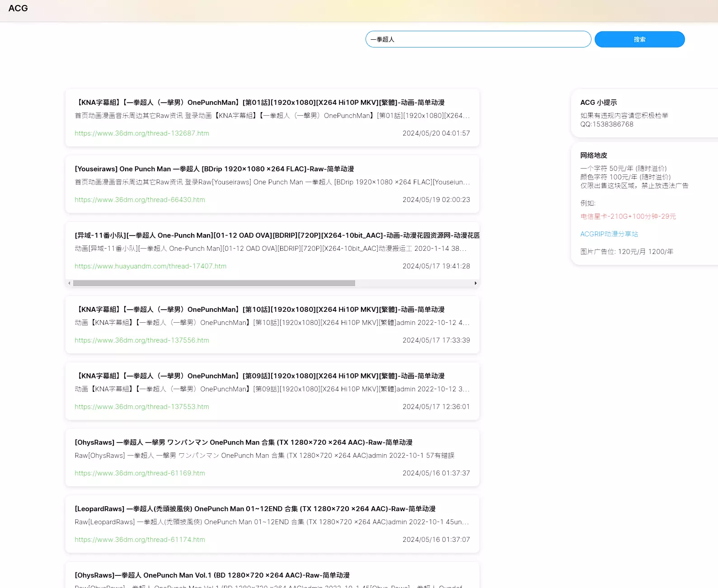Open the KNA 第09話 result title
The image size is (718, 588).
pyautogui.click(x=259, y=376)
